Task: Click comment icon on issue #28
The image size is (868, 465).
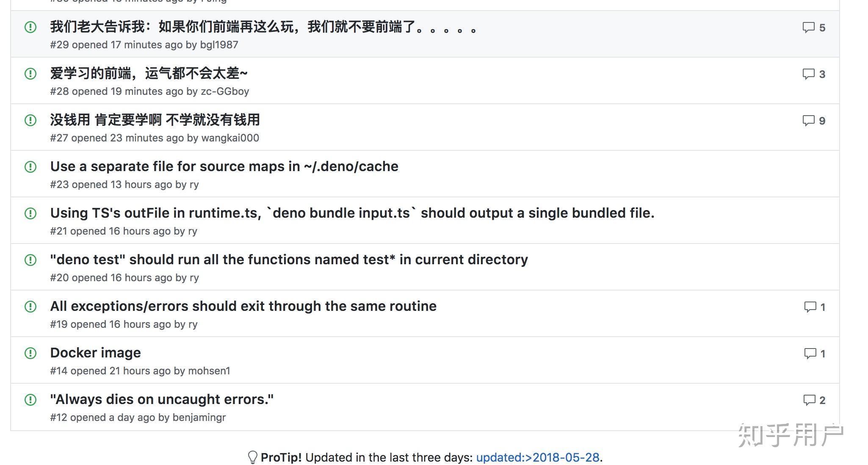Action: coord(808,74)
